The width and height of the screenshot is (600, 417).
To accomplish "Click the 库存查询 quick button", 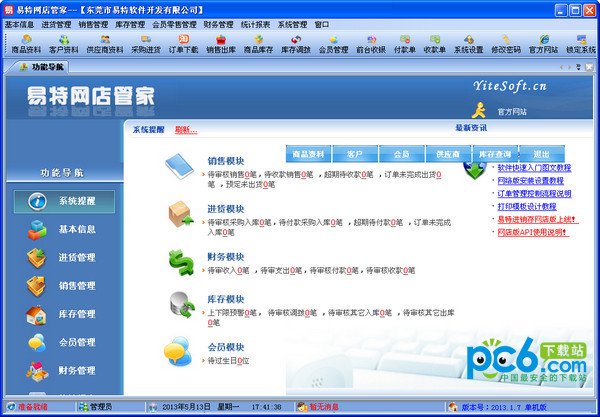I will point(495,154).
